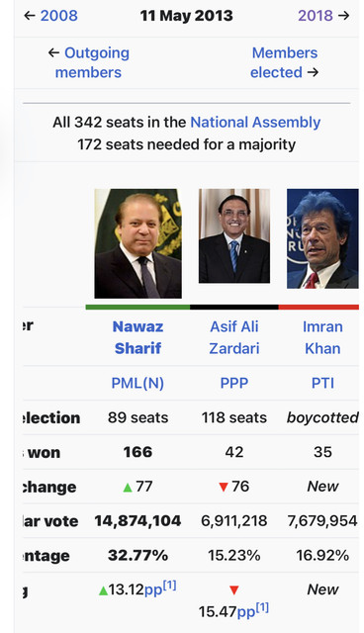Click footnote [1] next to 13.12pp
The image size is (364, 633).
[169, 586]
